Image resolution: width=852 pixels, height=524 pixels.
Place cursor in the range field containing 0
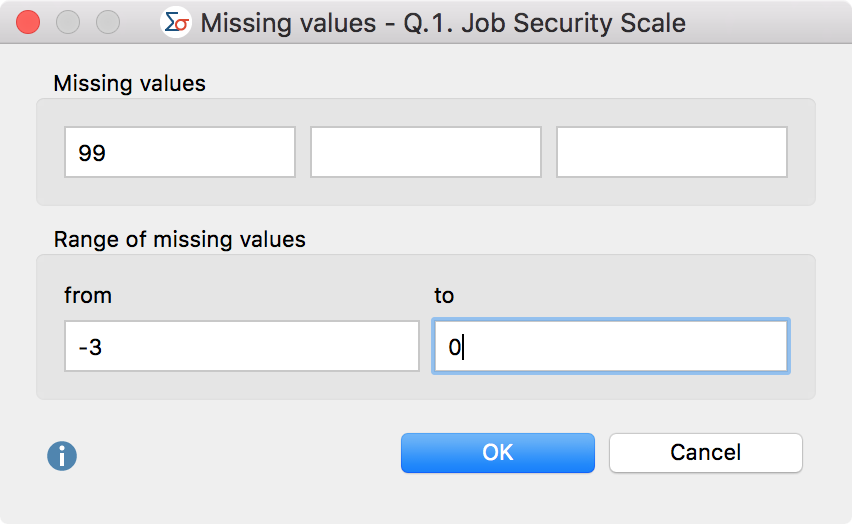tap(610, 346)
